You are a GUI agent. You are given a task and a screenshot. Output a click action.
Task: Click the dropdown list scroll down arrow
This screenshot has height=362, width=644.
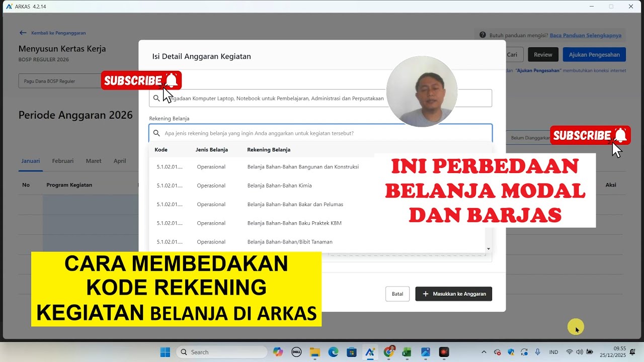click(x=488, y=249)
